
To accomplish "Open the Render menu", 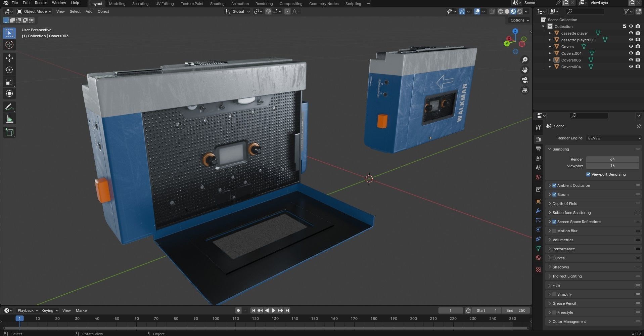I will tap(41, 3).
